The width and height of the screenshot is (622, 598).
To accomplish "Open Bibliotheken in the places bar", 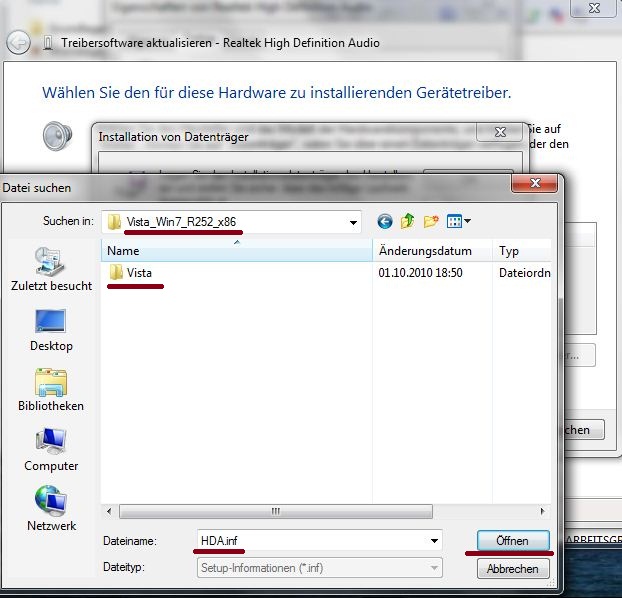I will pyautogui.click(x=51, y=390).
